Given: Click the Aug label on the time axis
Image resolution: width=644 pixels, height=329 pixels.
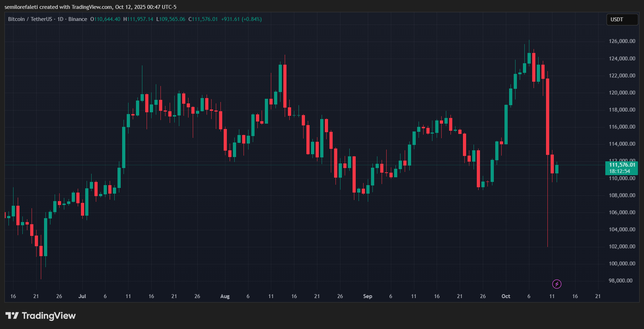Looking at the screenshot, I should [x=225, y=296].
